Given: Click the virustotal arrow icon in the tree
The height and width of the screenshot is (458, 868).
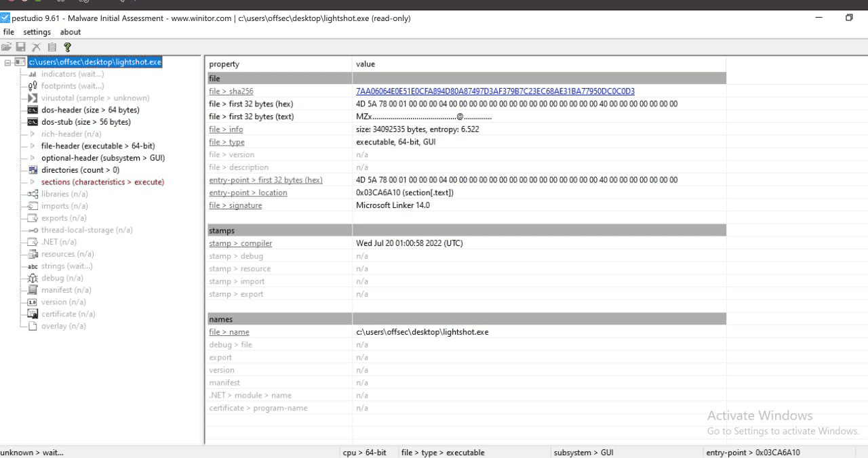Looking at the screenshot, I should 32,98.
